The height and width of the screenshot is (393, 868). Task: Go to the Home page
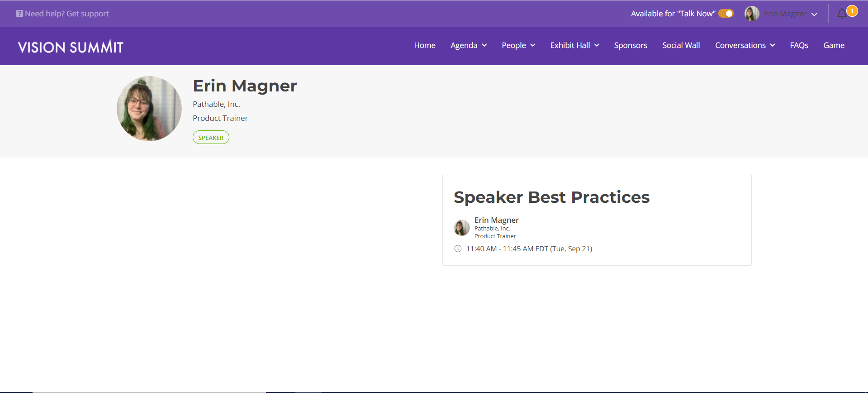425,45
